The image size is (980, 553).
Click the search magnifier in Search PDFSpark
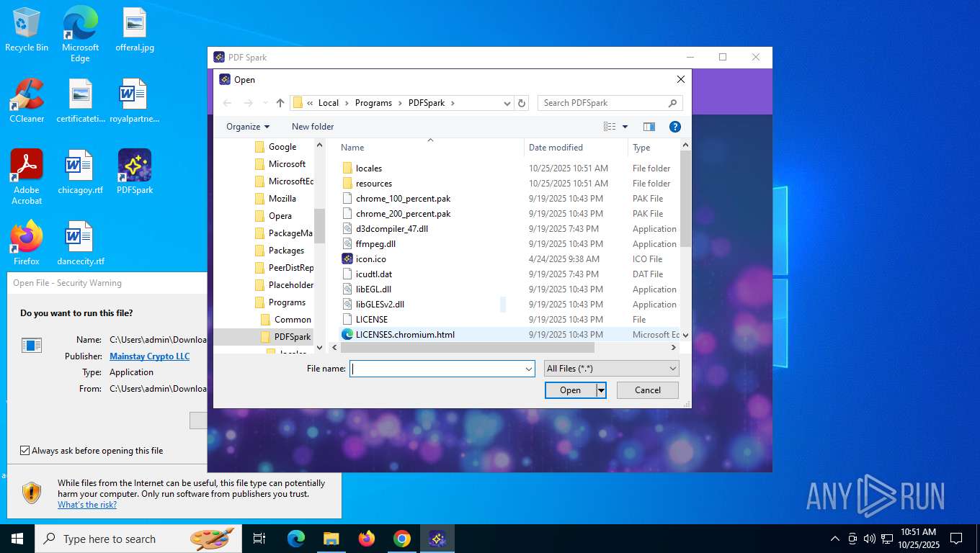point(673,103)
